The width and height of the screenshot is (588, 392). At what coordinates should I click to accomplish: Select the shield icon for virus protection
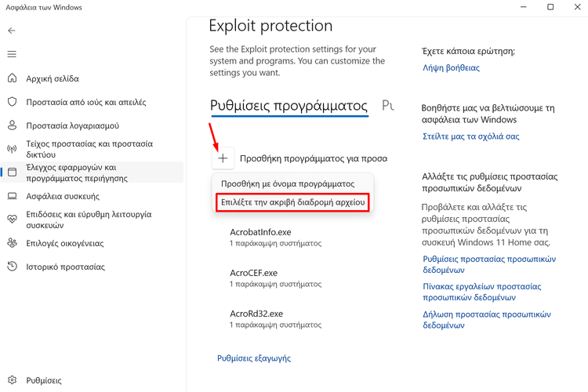coord(12,102)
